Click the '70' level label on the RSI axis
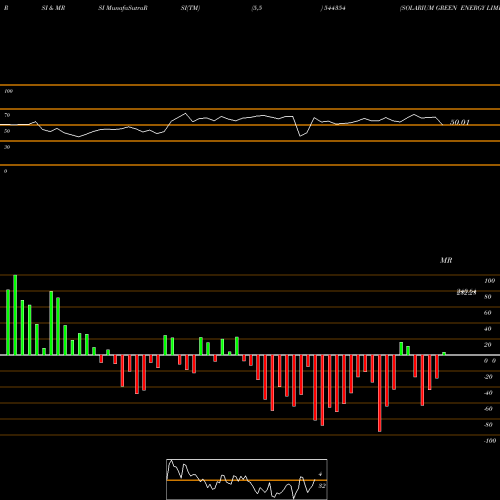The height and width of the screenshot is (500, 500). (x=7, y=115)
